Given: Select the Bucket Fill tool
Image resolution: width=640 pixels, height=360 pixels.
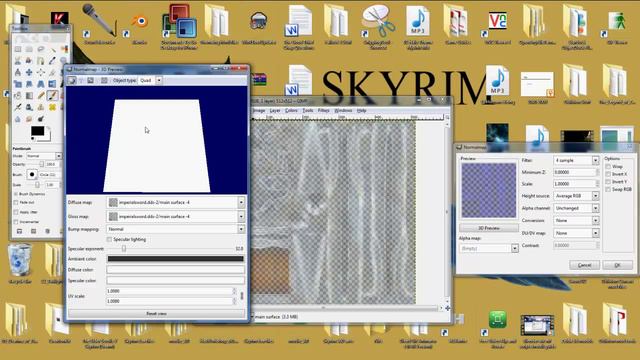Looking at the screenshot, I should (x=18, y=96).
